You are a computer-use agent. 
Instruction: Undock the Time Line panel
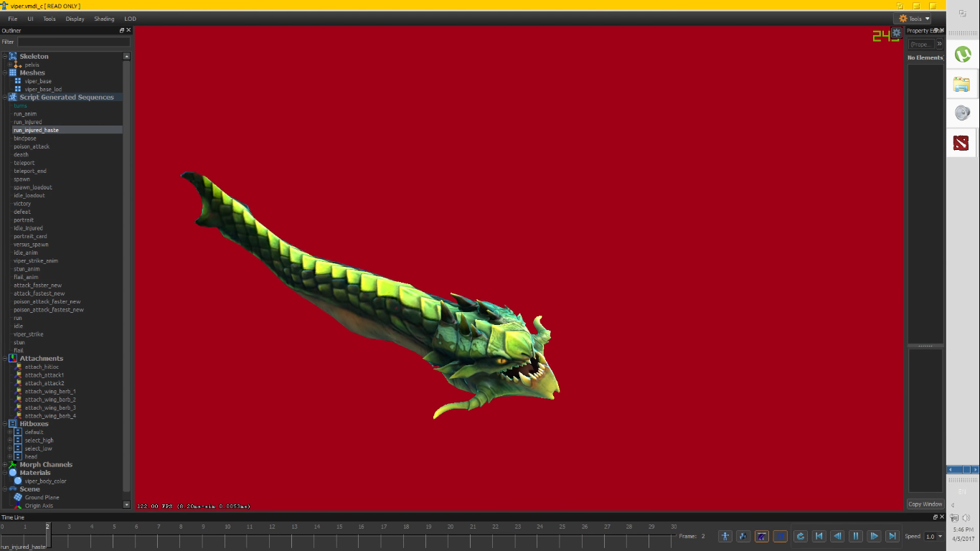click(x=935, y=517)
